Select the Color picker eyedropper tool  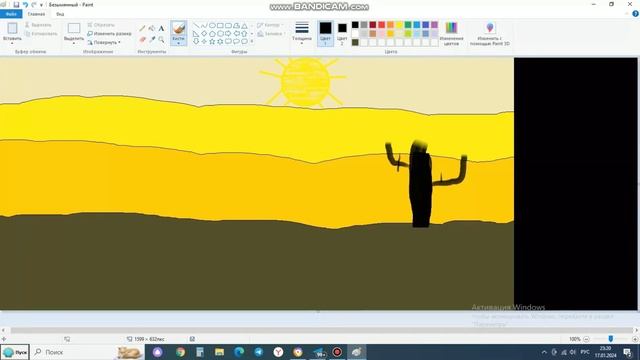coord(152,39)
